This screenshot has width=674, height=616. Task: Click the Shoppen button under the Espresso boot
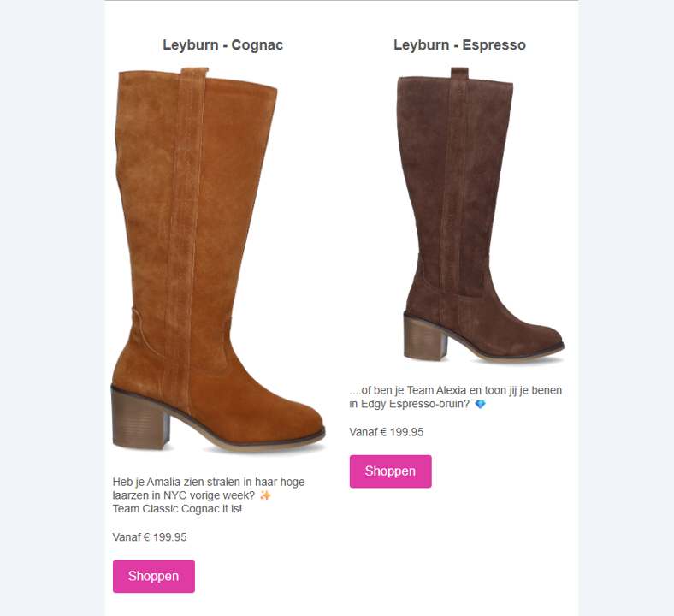[x=390, y=471]
